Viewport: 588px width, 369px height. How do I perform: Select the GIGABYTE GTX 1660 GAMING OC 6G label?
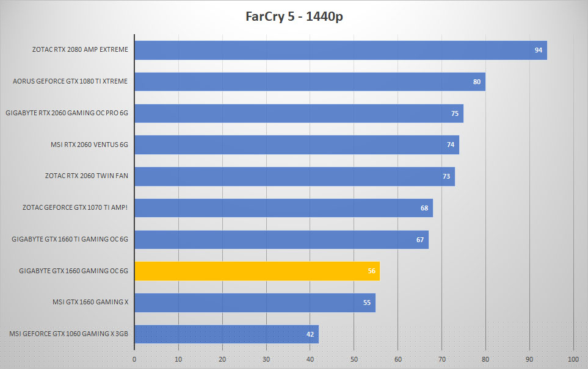(x=73, y=271)
